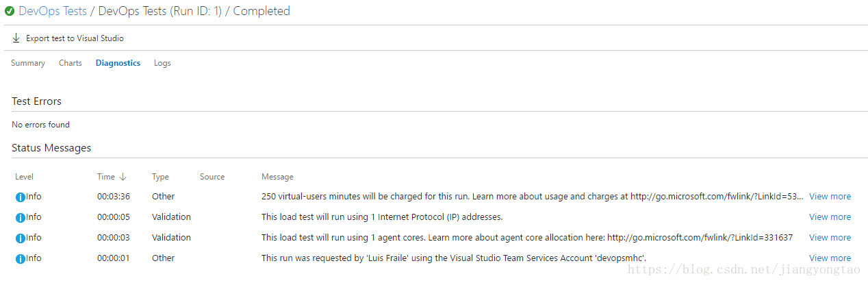The image size is (868, 283).
Task: View more for the agent cores message
Action: (x=830, y=238)
